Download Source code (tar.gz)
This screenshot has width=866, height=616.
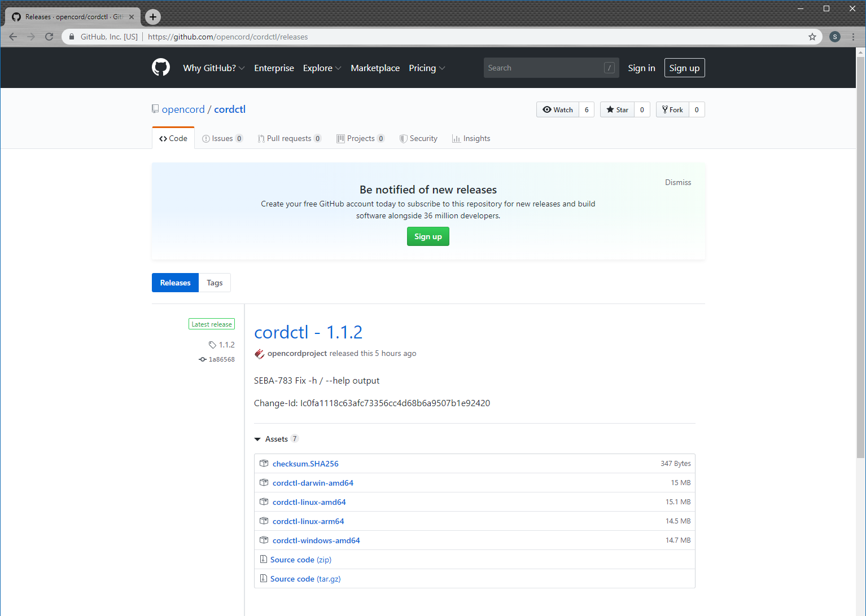305,579
